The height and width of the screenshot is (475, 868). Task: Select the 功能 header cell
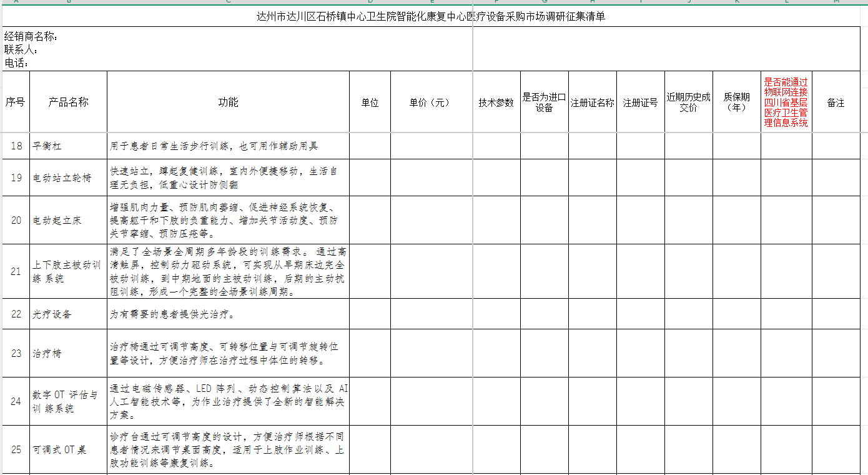pyautogui.click(x=228, y=102)
